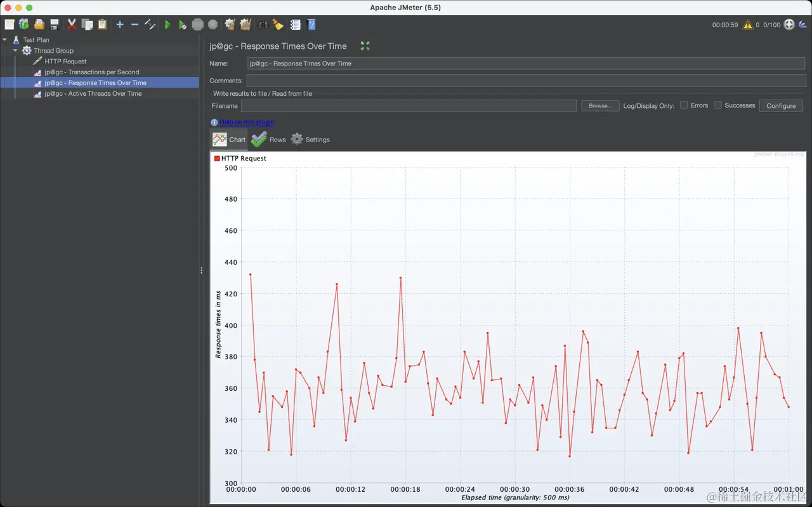Click the Open file folder icon
The height and width of the screenshot is (507, 812).
[x=39, y=25]
